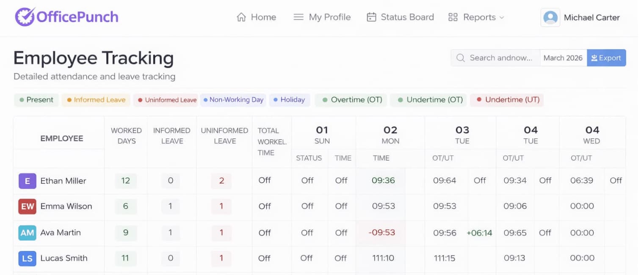Click Ava Martin's AM avatar badge
This screenshot has height=275, width=644.
pyautogui.click(x=27, y=233)
